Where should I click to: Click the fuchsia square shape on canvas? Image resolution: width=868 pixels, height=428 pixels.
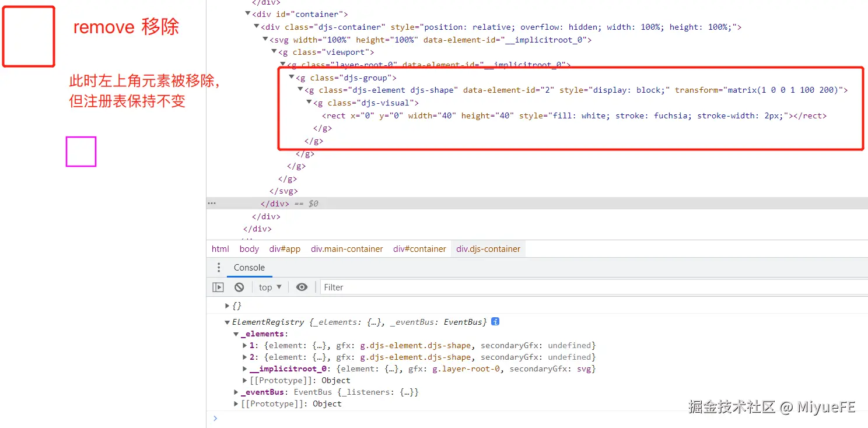(x=81, y=152)
